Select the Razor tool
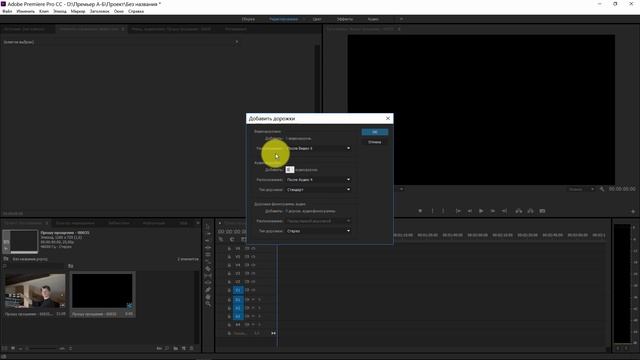Screen dimensions: 640x360 pos(208,269)
